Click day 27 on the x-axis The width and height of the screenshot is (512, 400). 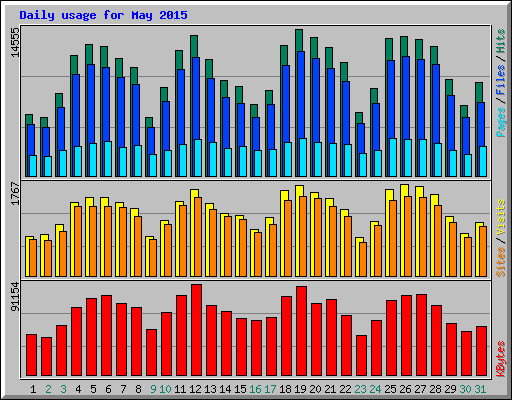pyautogui.click(x=420, y=389)
